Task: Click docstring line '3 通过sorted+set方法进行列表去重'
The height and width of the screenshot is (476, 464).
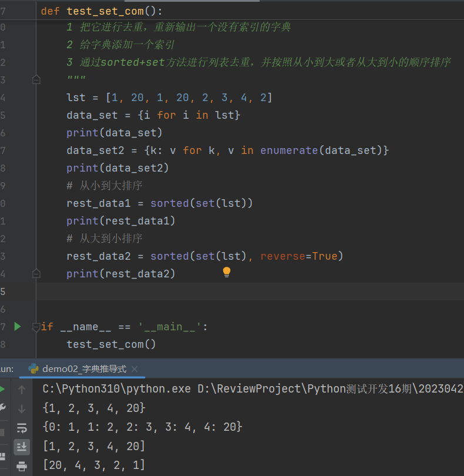Action: [x=258, y=62]
